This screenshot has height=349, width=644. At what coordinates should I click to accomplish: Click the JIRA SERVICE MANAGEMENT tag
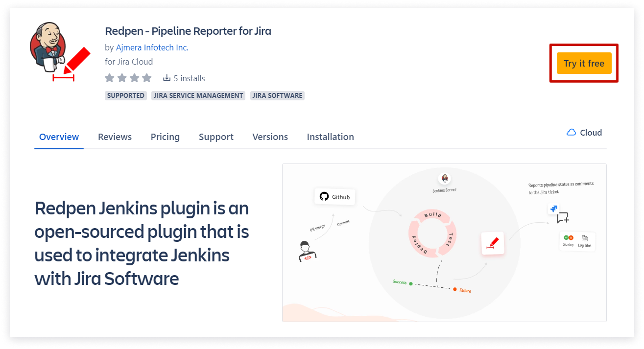coord(198,95)
